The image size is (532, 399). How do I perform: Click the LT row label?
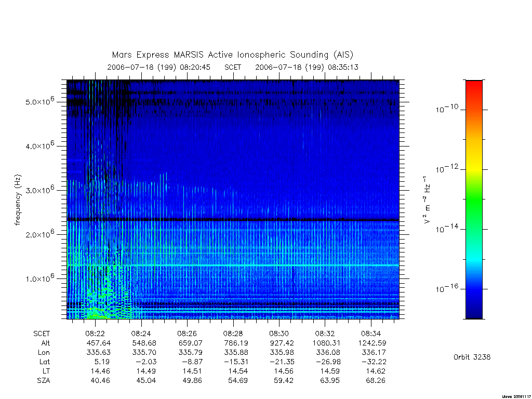point(46,371)
